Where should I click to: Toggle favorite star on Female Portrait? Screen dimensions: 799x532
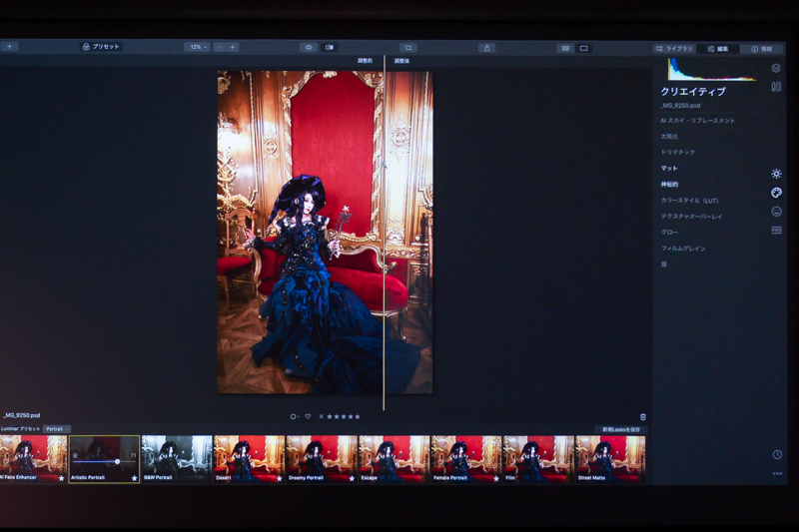(496, 478)
